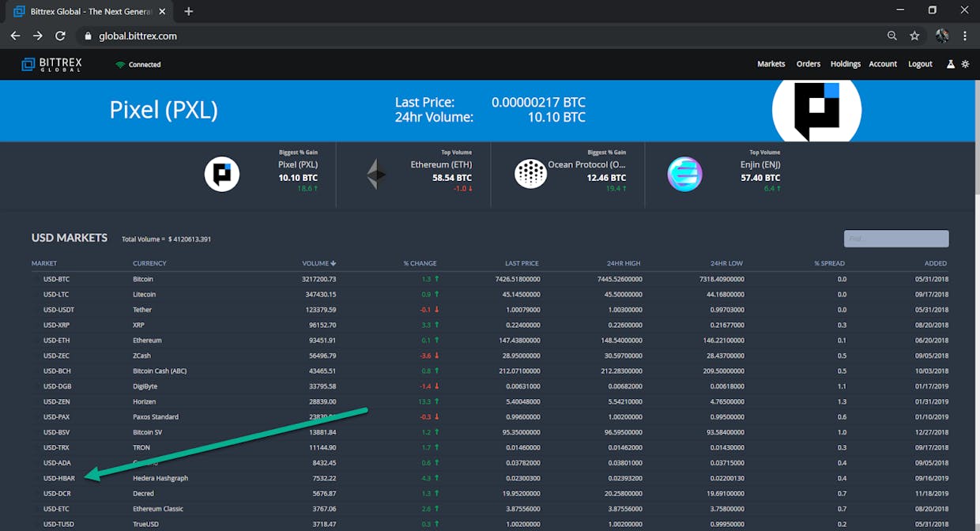Open the Orders menu item
Image resolution: width=980 pixels, height=531 pixels.
[808, 64]
